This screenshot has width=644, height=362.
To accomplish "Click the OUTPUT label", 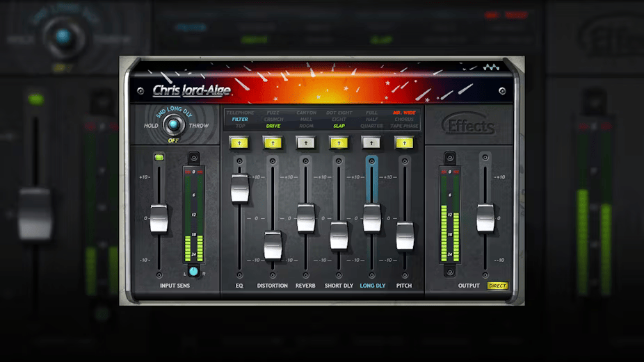I will pos(469,286).
